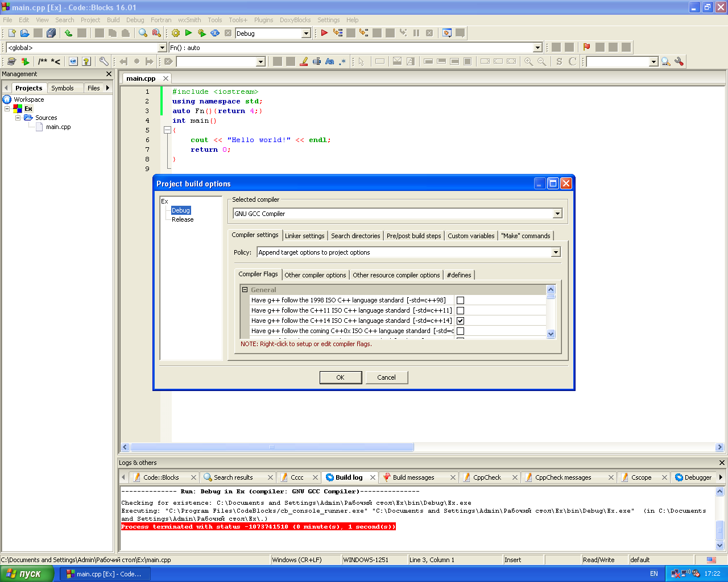Toggle the regex .* search icon

[342, 61]
